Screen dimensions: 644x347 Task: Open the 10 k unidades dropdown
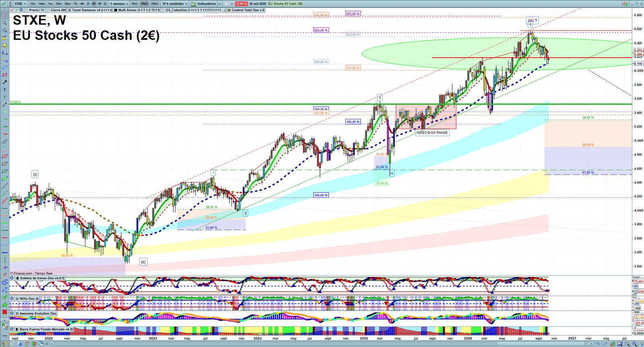(175, 4)
